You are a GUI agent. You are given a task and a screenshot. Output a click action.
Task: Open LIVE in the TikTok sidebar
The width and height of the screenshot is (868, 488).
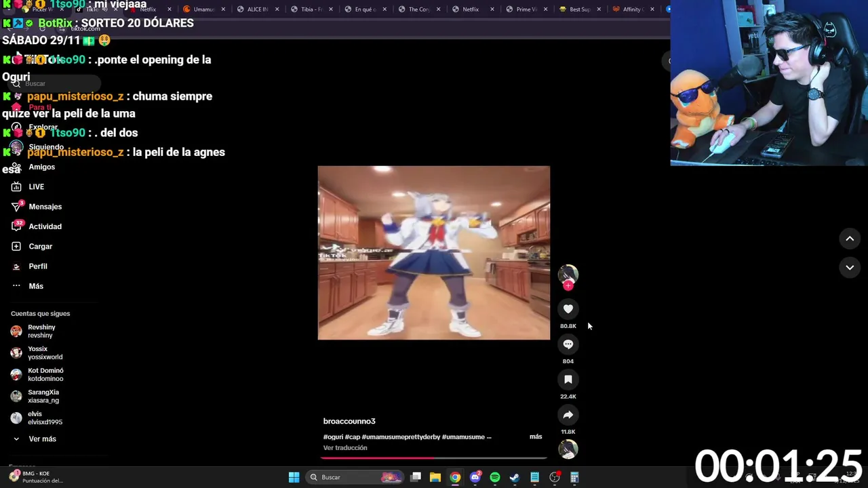point(28,186)
